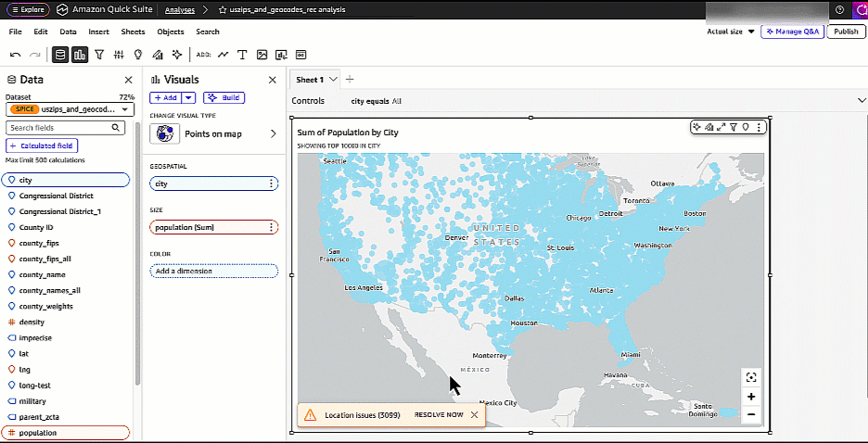Screen dimensions: 868x443
Task: Open the visual's three-dot options menu
Action: [x=759, y=127]
